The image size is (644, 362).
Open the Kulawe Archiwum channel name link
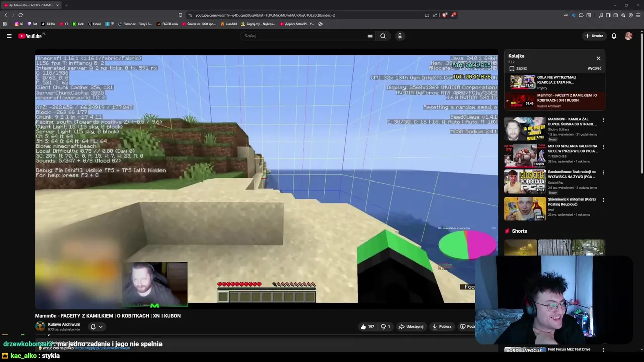(64, 324)
